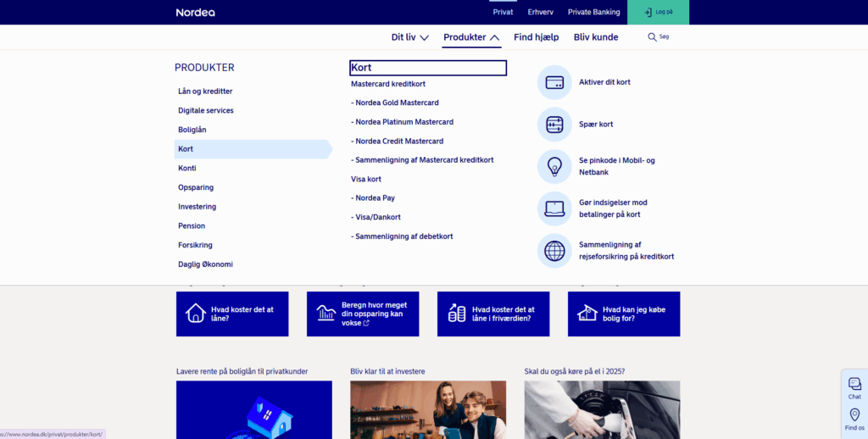Click the Hvad koster det at låne tile

[232, 314]
